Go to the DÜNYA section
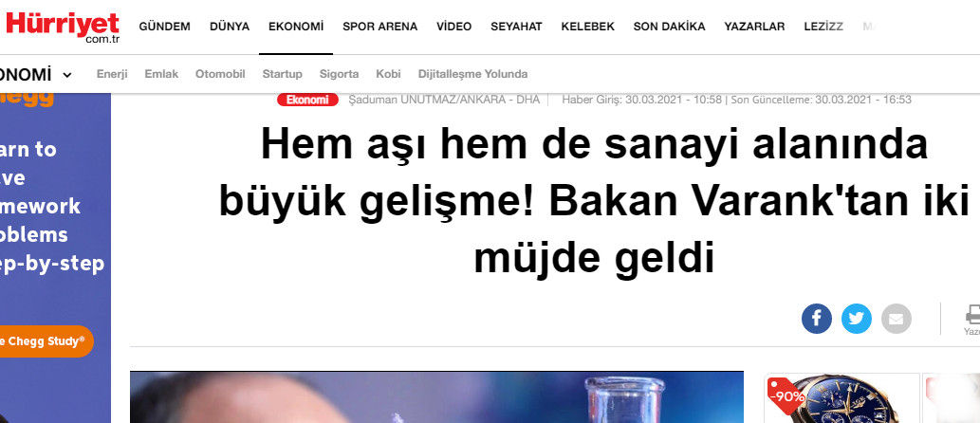This screenshot has width=980, height=423. tap(230, 27)
